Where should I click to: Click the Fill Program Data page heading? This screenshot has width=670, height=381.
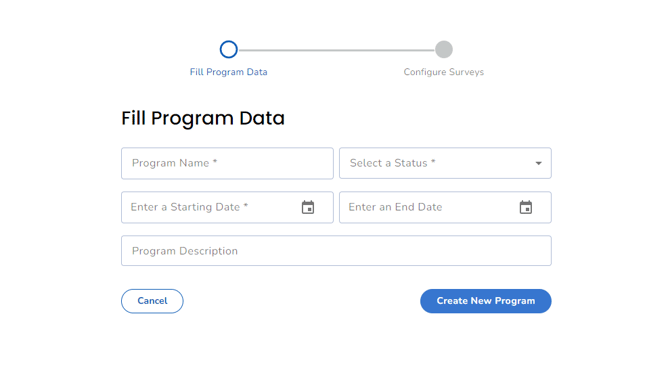[203, 118]
